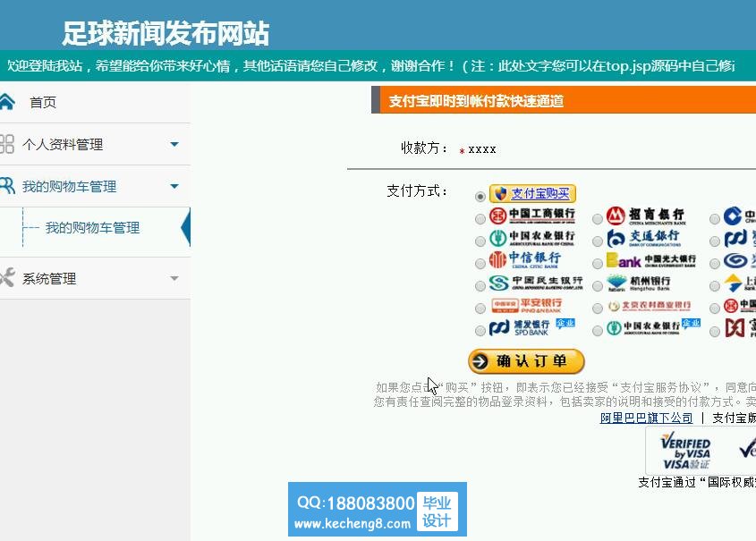Click the grid icon for 个人资料管理

pos(7,144)
